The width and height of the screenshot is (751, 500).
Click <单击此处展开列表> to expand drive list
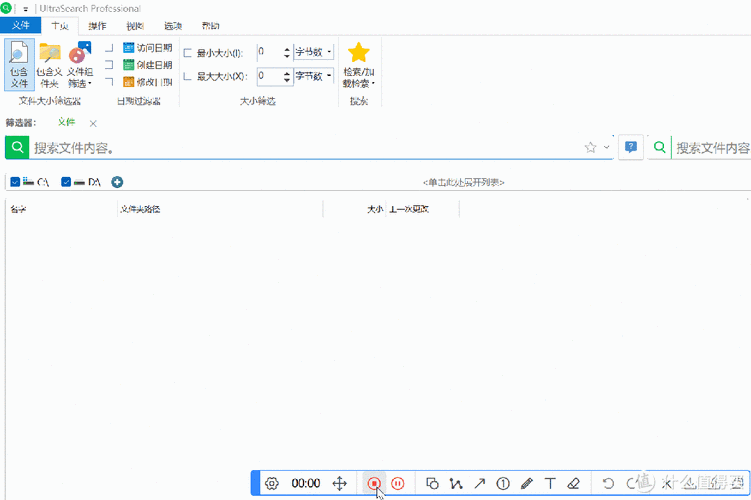pos(464,182)
